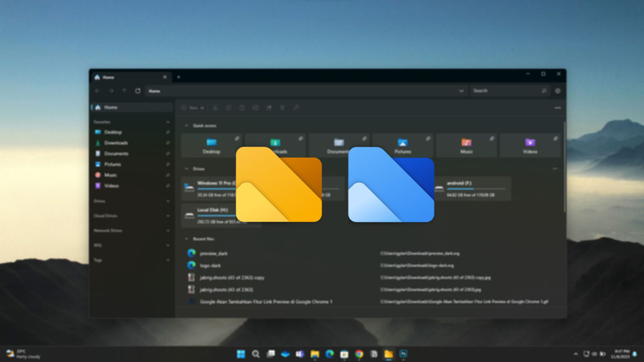Viewport: 644px width, 362px height.
Task: Refresh the Home page view
Action: [x=138, y=91]
